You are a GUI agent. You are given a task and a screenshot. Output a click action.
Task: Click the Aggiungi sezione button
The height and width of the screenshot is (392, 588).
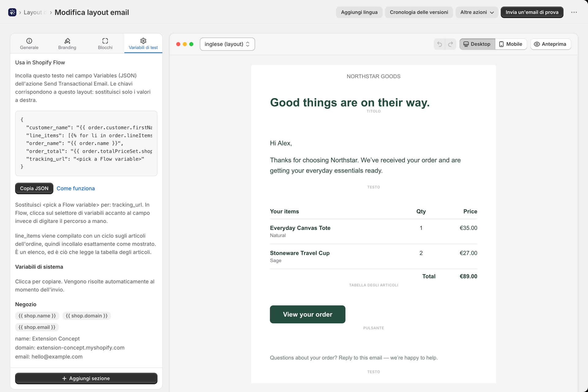(86, 378)
